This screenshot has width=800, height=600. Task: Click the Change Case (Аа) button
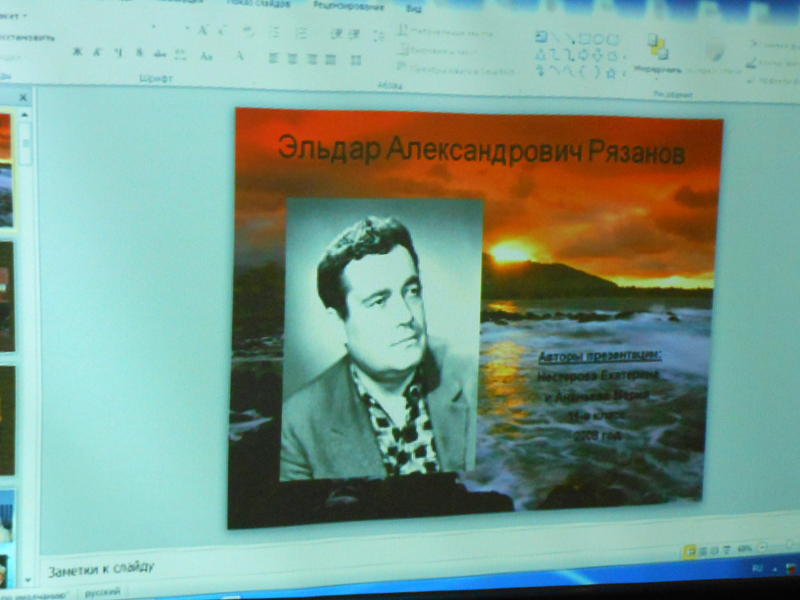click(206, 56)
